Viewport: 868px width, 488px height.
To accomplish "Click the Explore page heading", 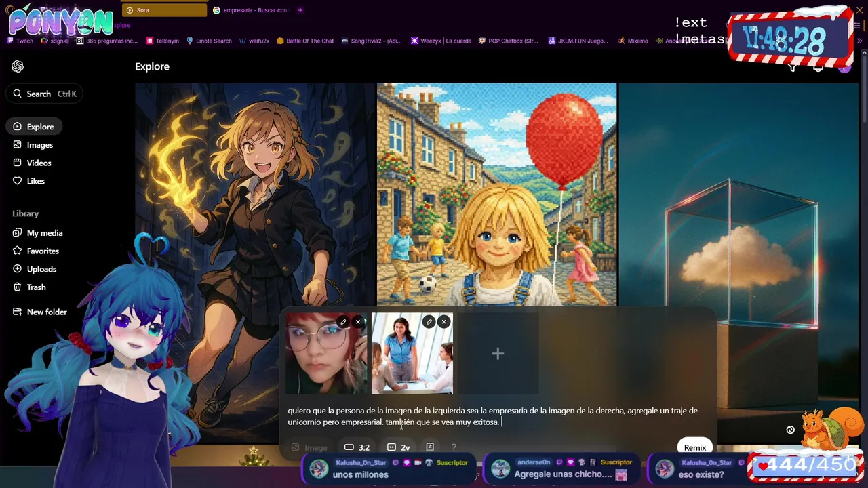I will (x=152, y=66).
